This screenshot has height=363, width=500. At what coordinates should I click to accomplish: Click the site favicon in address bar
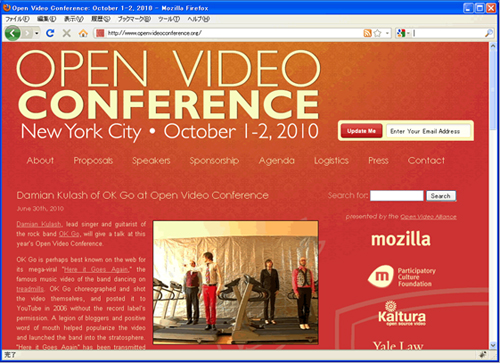click(100, 33)
